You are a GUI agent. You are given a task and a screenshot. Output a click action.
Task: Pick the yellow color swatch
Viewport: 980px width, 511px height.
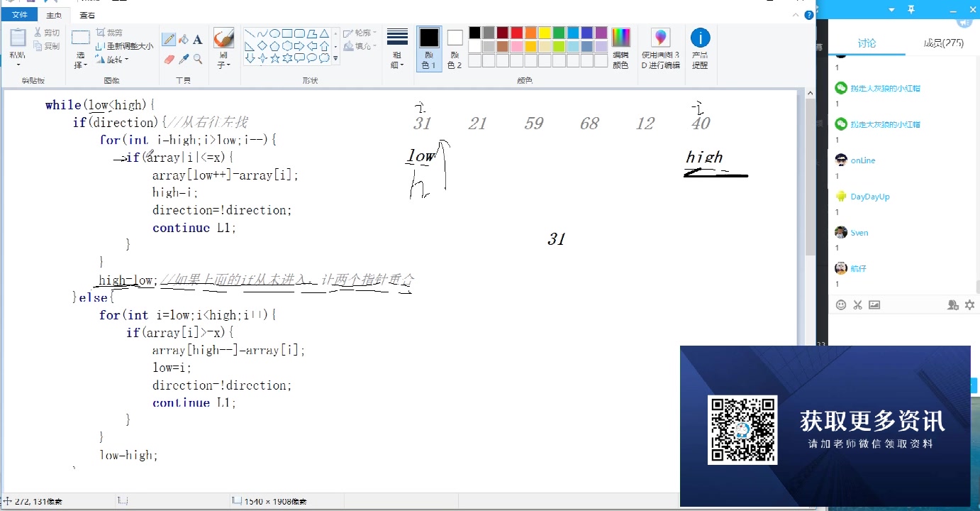[545, 33]
